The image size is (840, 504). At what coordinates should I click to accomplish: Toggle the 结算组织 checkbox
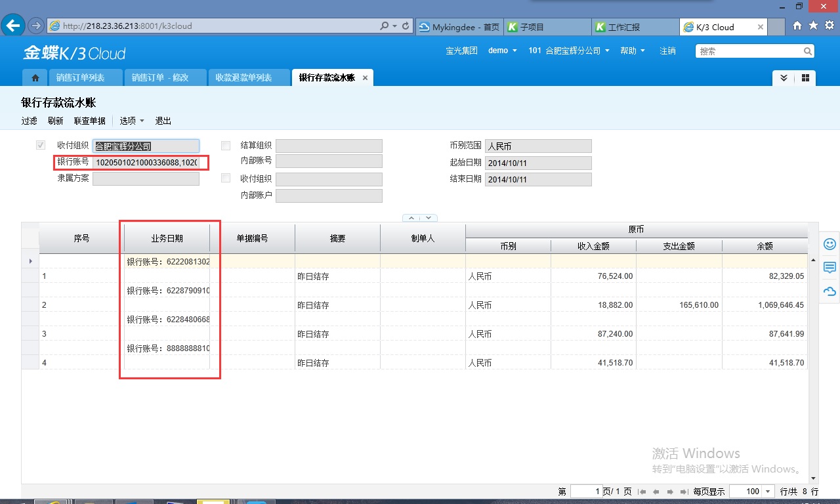point(226,146)
